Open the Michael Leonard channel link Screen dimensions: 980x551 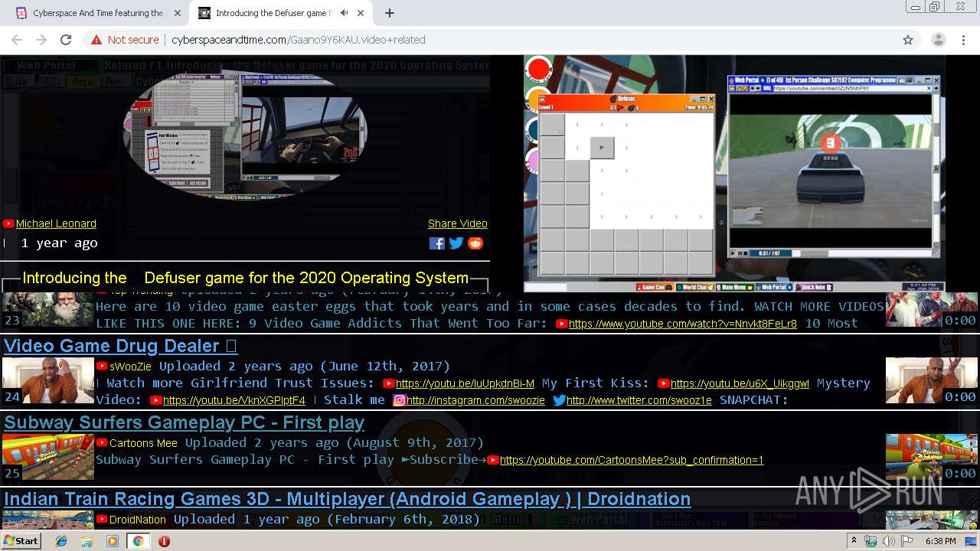click(x=56, y=223)
